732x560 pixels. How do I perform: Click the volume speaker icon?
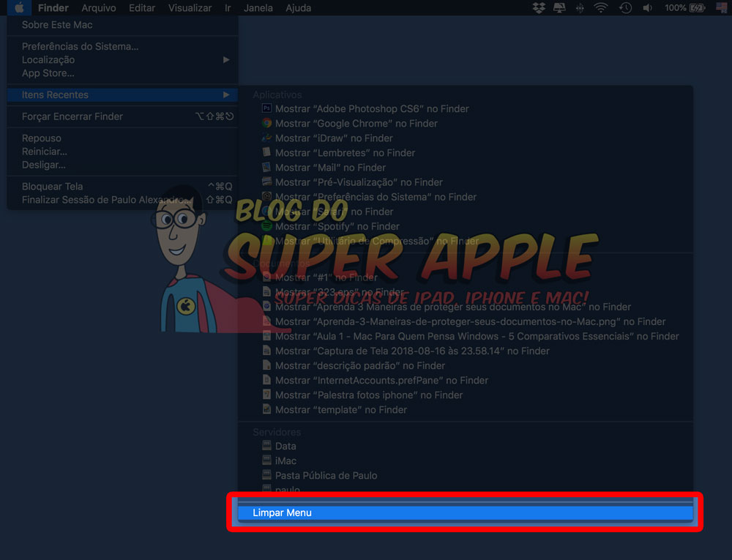pos(648,8)
